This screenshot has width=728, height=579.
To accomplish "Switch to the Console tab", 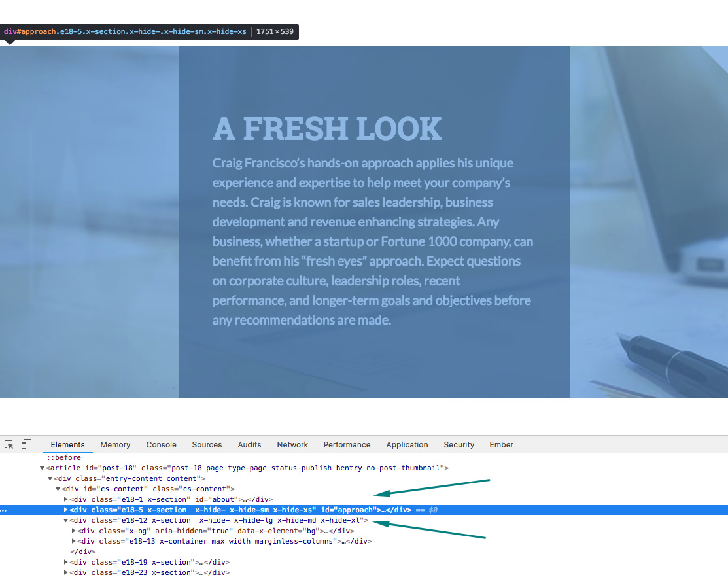I will [161, 444].
